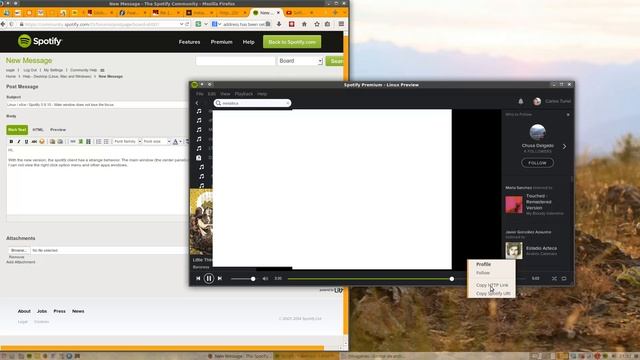Open the Firefox URL history dropdown arrow
Image resolution: width=640 pixels, height=360 pixels.
[181, 24]
